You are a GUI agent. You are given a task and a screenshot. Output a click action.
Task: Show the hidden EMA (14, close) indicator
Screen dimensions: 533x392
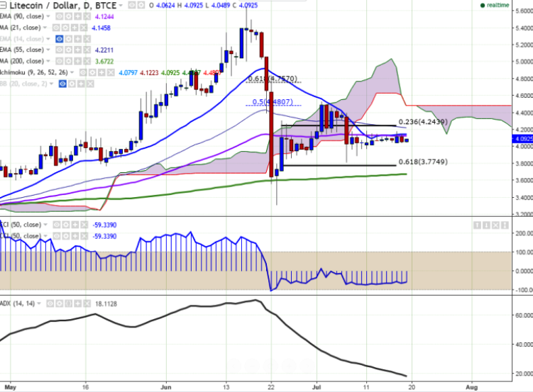pos(60,39)
